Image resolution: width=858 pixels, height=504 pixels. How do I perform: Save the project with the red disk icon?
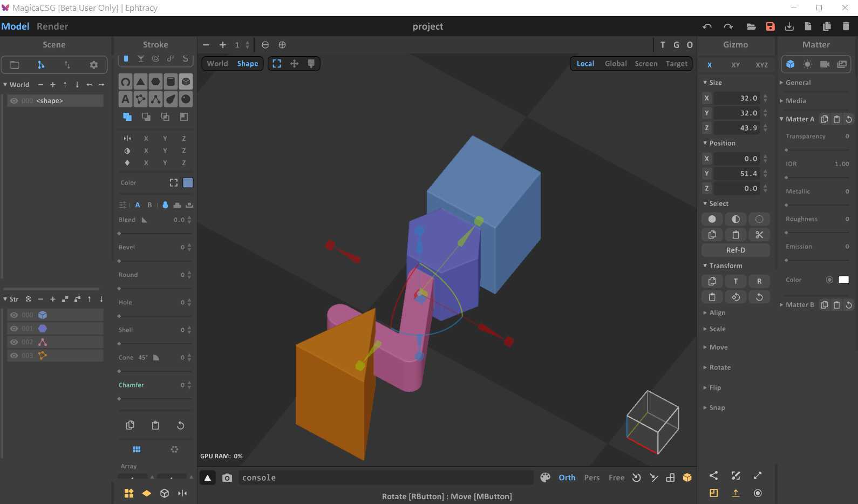[x=770, y=26]
